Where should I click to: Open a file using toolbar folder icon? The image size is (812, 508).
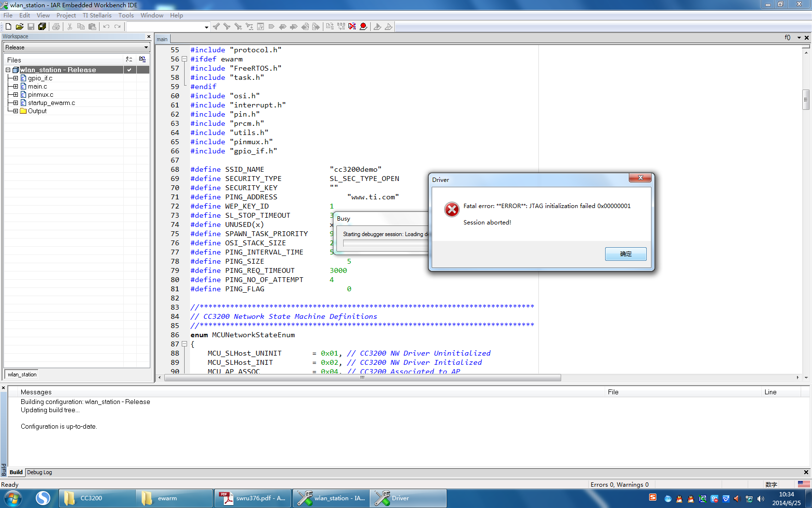click(x=20, y=27)
